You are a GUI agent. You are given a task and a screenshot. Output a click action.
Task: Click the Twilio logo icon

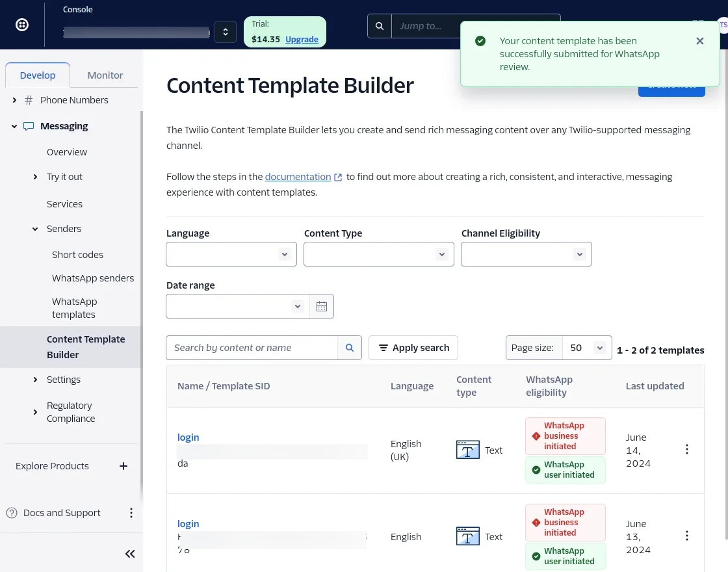pyautogui.click(x=21, y=24)
